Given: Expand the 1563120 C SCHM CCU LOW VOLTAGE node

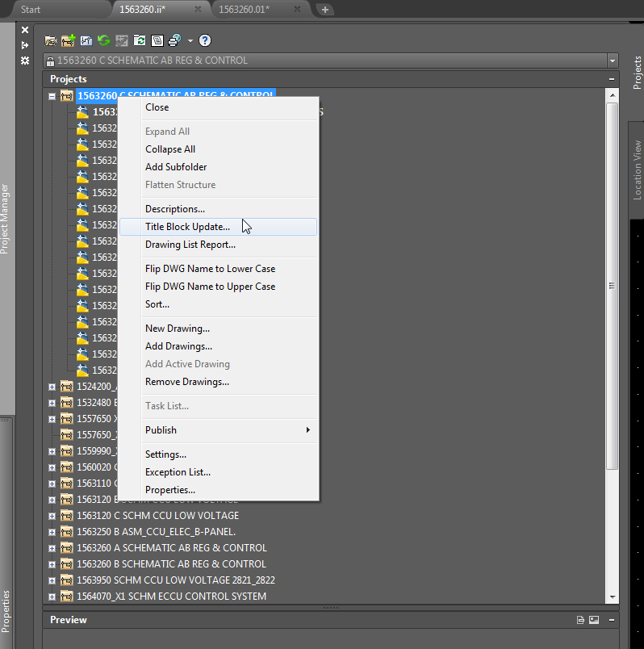Looking at the screenshot, I should point(52,516).
